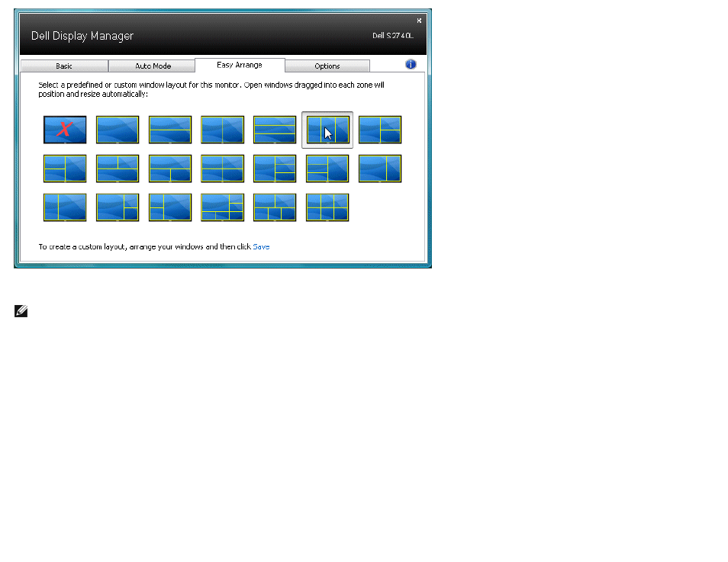This screenshot has height=562, width=728.
Task: Choose the single full-screen zone layout
Action: pos(118,130)
